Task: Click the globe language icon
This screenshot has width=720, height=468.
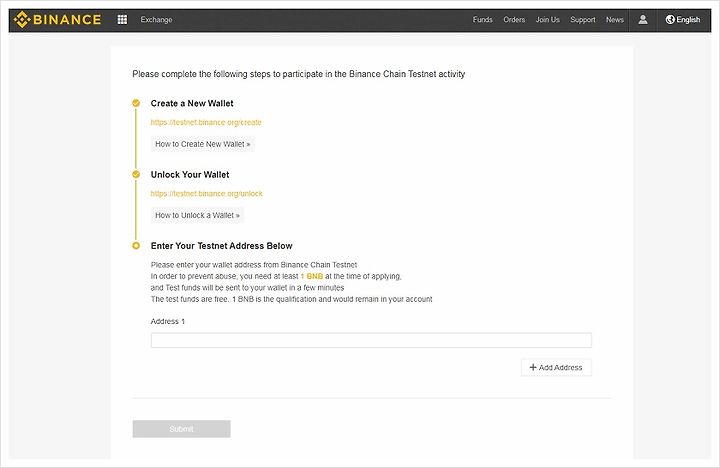Action: pyautogui.click(x=670, y=19)
